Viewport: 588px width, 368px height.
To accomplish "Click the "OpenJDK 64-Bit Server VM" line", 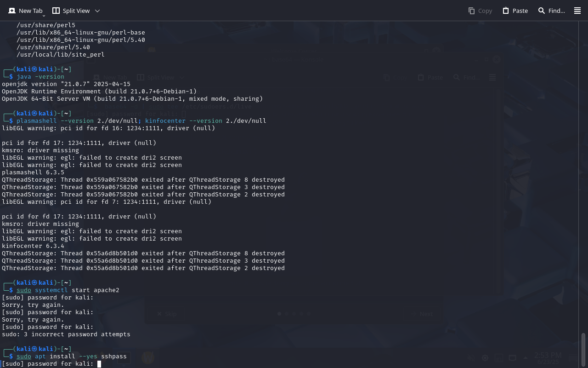I will pos(132,99).
